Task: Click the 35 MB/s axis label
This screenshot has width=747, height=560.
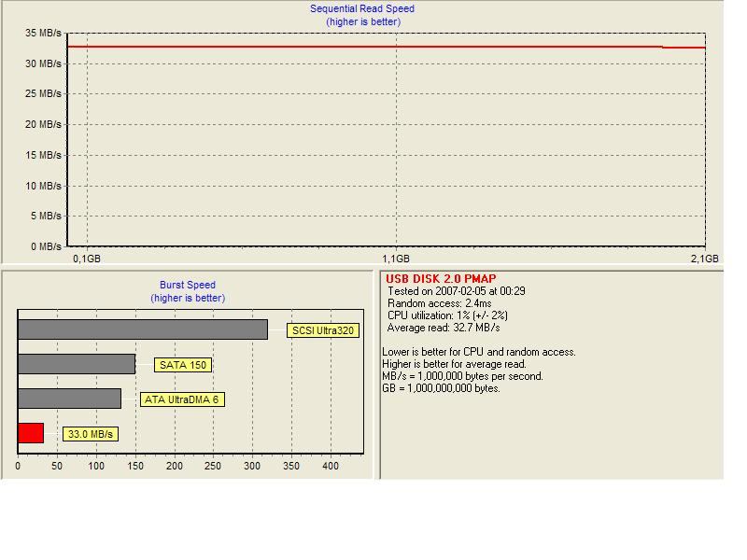Action: [x=43, y=33]
